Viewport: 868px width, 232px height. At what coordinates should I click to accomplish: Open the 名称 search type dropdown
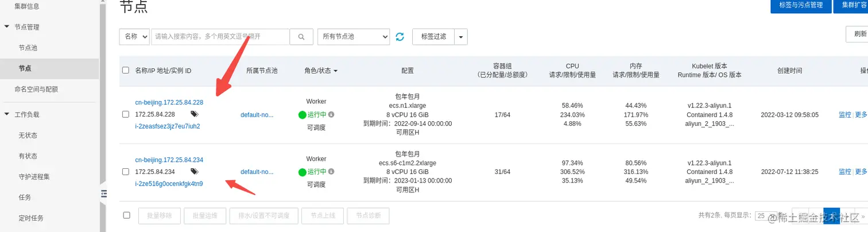click(134, 37)
